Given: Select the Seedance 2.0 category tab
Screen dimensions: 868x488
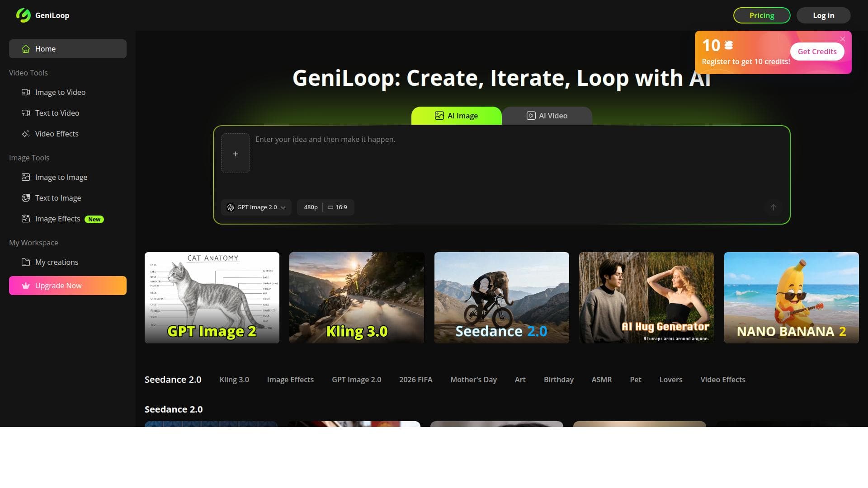Looking at the screenshot, I should 173,380.
